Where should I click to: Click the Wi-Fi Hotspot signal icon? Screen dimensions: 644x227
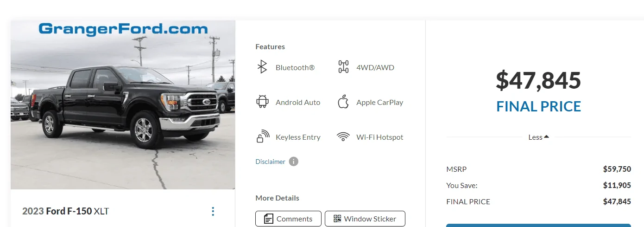point(343,137)
